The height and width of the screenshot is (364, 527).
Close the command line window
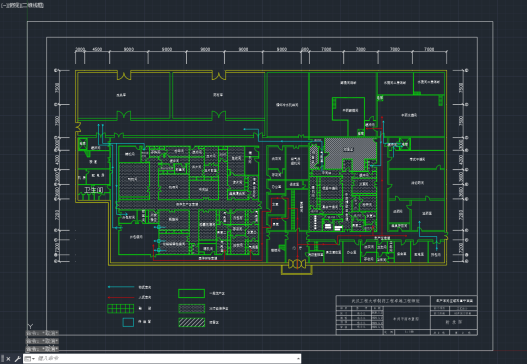(x=8, y=359)
